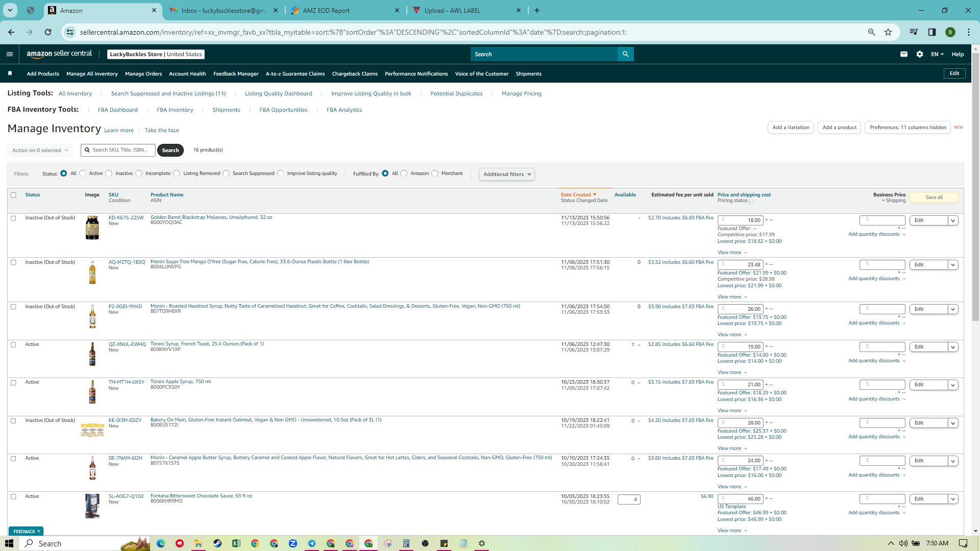980x551 pixels.
Task: Select the Search Suppressed status filter
Action: pyautogui.click(x=226, y=173)
